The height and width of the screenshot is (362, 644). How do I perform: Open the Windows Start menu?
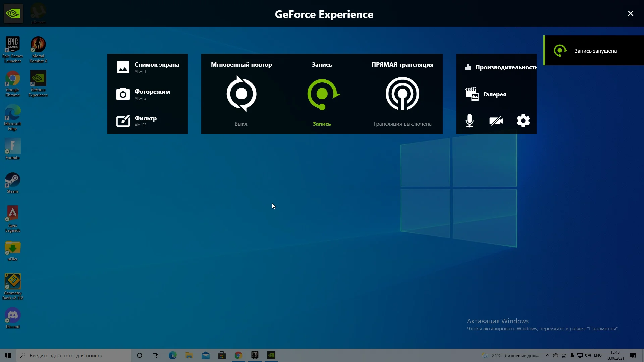(8, 355)
